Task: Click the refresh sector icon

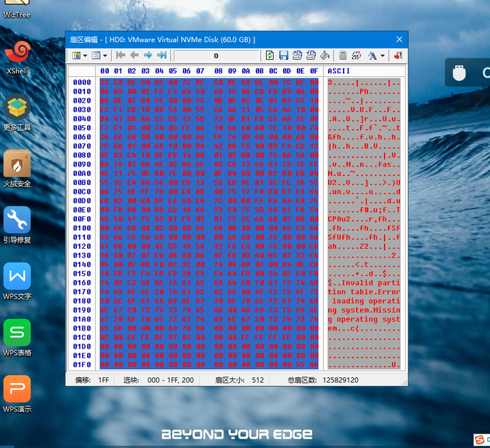Action: [x=270, y=55]
